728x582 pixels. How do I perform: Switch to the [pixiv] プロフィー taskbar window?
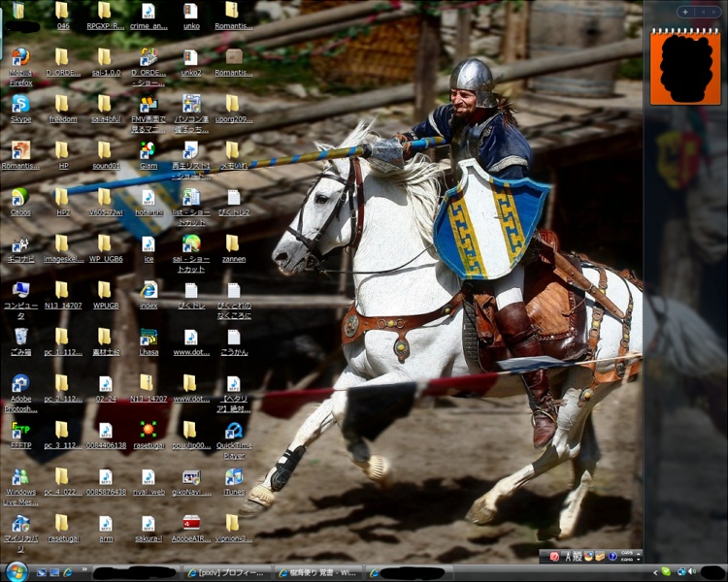tap(226, 573)
